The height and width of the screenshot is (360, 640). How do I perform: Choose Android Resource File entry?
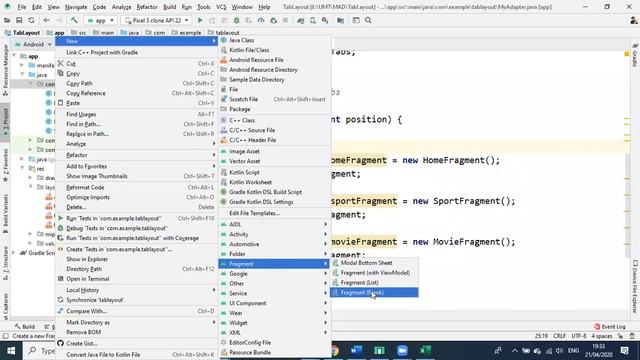point(275,60)
